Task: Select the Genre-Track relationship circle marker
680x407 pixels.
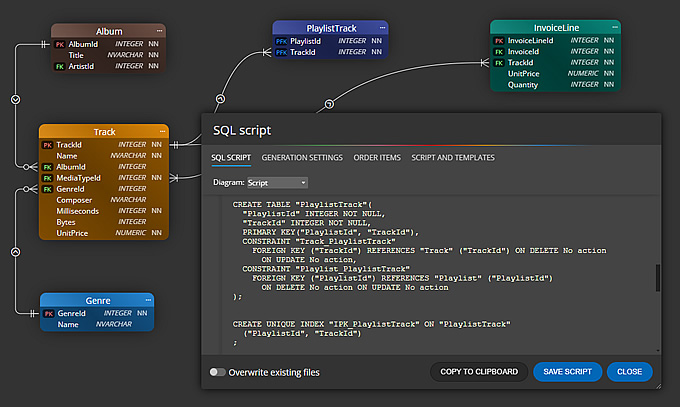Action: click(16, 252)
